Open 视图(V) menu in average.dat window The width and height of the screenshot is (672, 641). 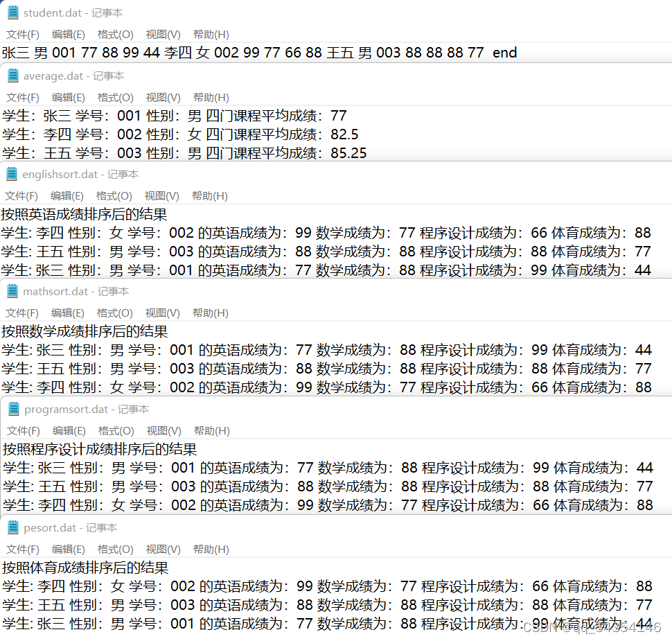163,97
